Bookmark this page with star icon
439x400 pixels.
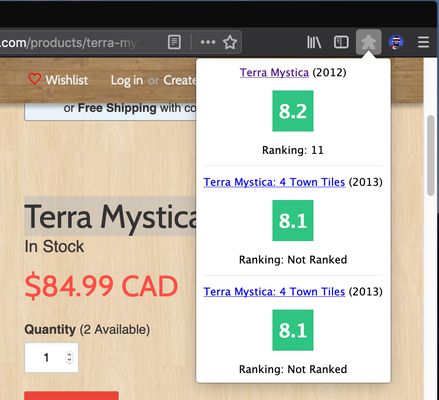point(230,42)
